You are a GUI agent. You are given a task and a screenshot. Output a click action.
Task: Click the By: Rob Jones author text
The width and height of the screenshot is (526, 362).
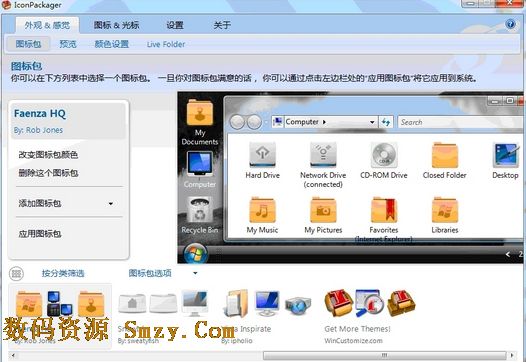click(38, 130)
